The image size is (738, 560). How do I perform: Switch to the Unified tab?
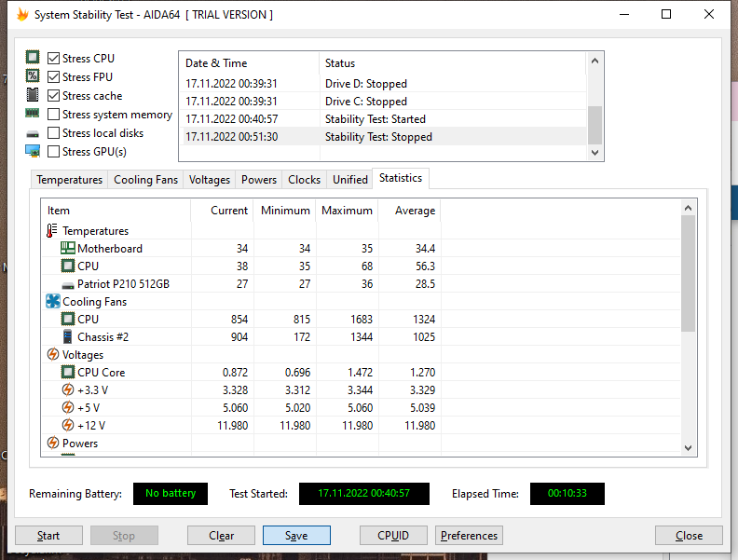point(350,180)
